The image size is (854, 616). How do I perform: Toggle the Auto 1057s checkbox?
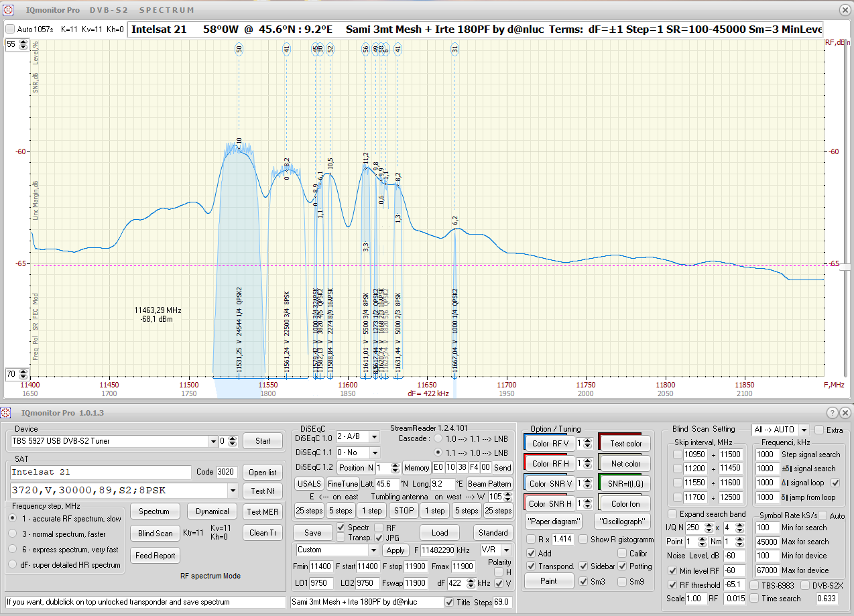[10, 29]
